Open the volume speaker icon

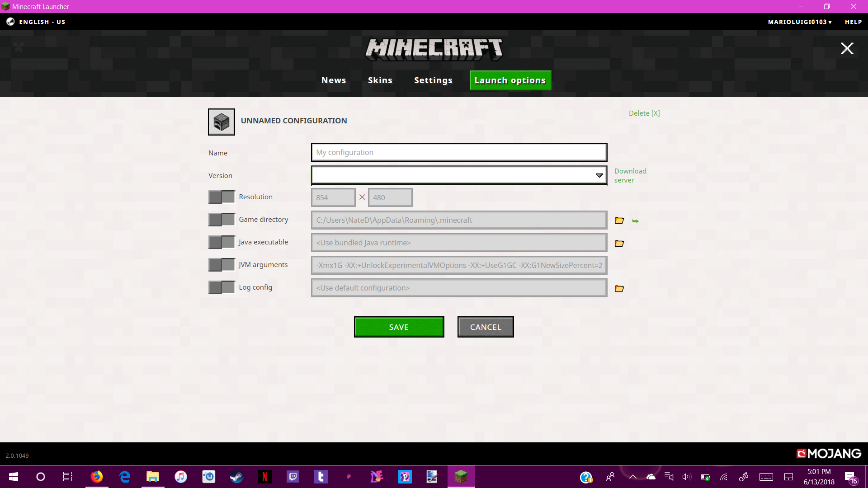687,477
